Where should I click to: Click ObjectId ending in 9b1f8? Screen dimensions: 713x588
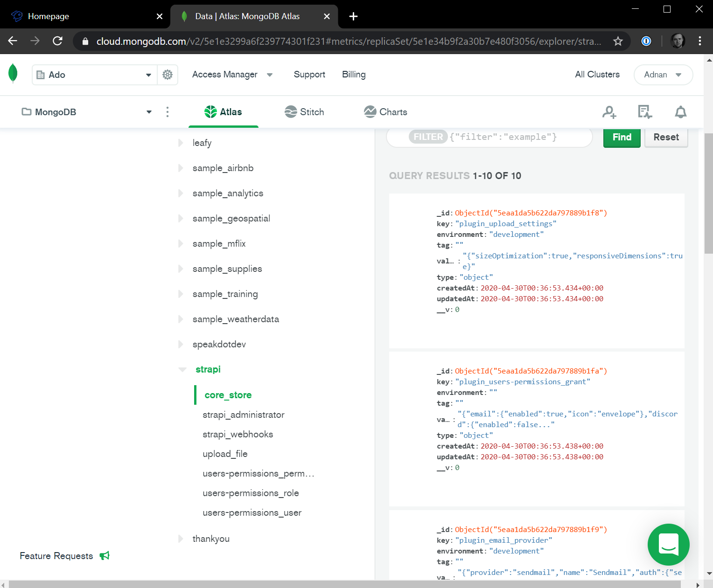[531, 213]
